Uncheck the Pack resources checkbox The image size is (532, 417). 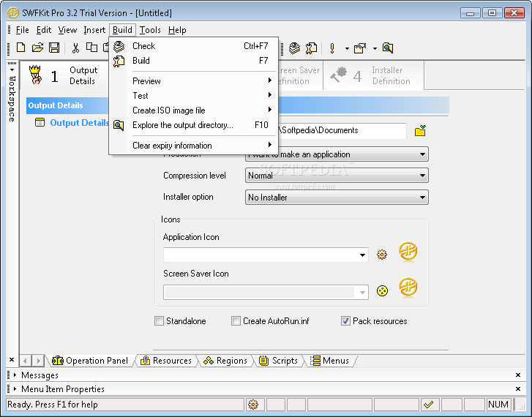[x=345, y=320]
